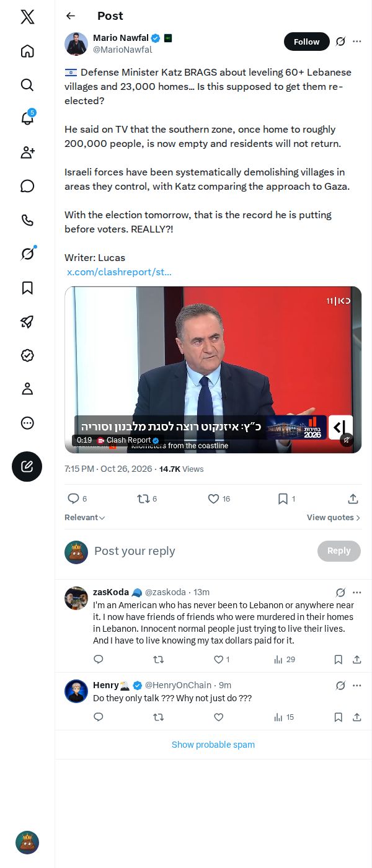This screenshot has width=372, height=868.
Task: Follow Mario Nawfal
Action: [307, 42]
